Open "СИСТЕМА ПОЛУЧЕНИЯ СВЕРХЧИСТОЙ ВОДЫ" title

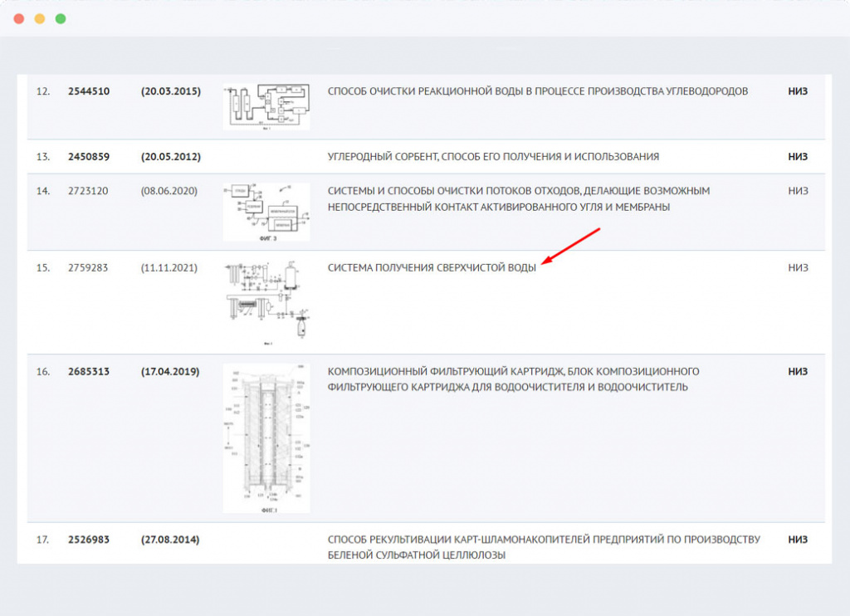tap(432, 268)
